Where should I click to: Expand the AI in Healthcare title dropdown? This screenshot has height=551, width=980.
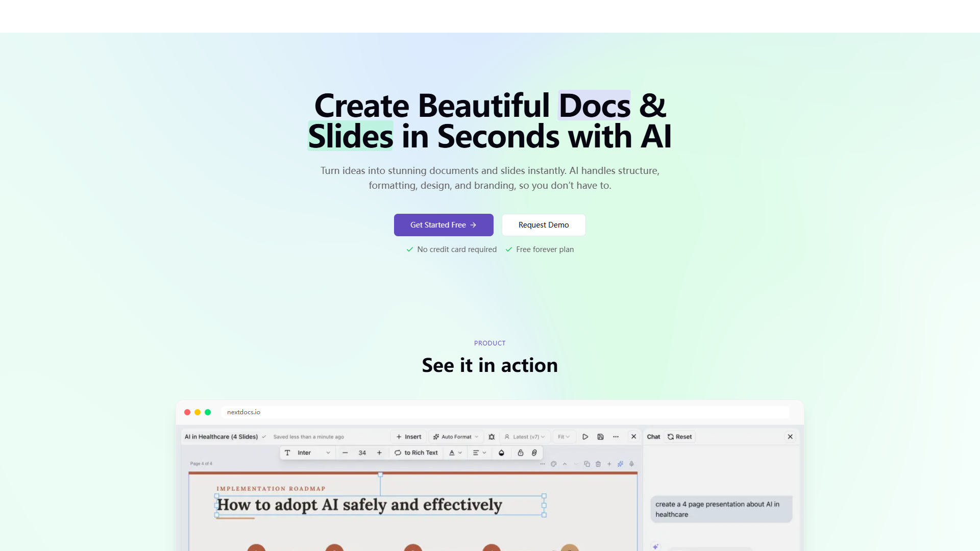[x=264, y=437]
